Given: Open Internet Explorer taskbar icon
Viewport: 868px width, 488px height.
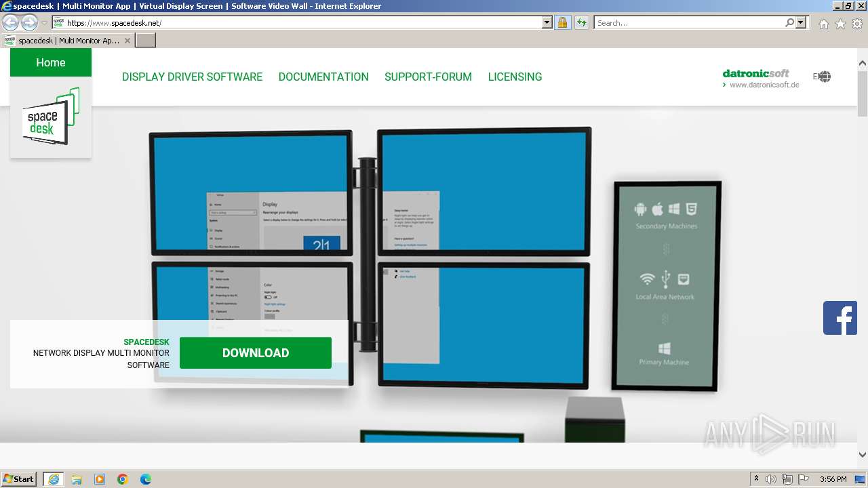Looking at the screenshot, I should pos(54,479).
